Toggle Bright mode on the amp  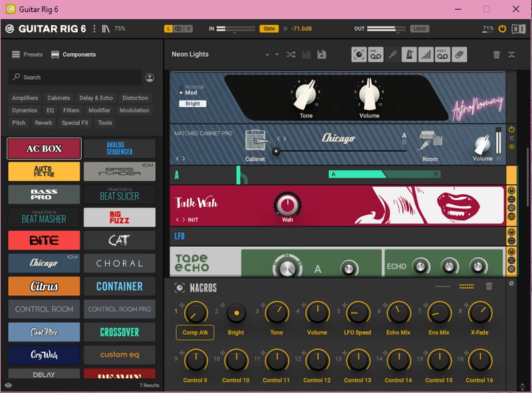pos(193,105)
